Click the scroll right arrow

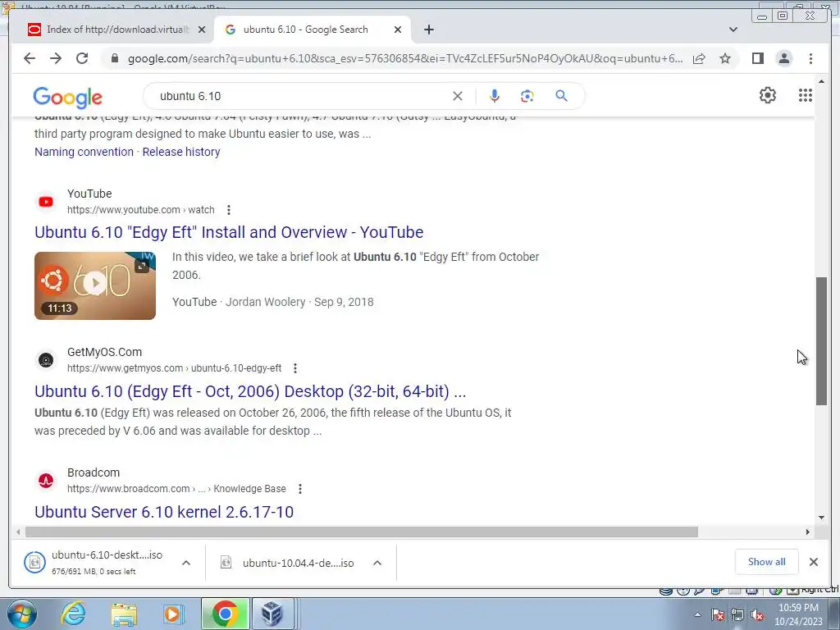(808, 532)
